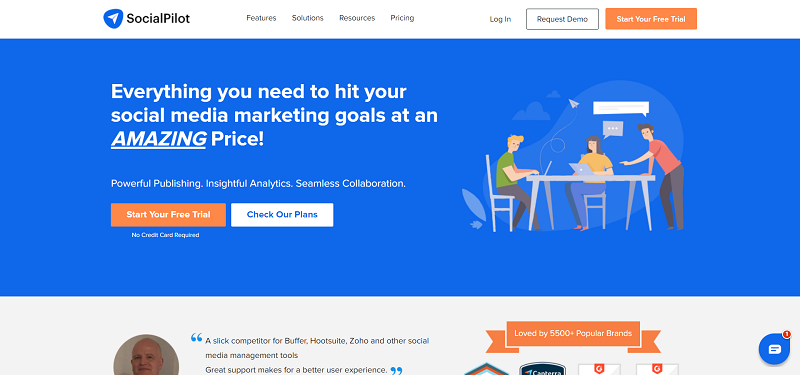Open the Pricing page from navigation

pyautogui.click(x=402, y=18)
